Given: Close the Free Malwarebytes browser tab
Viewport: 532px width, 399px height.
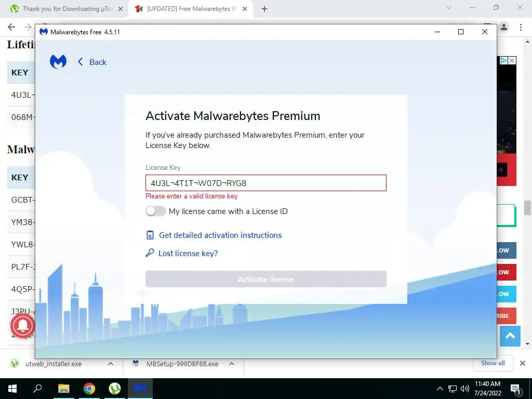Looking at the screenshot, I should pos(245,9).
